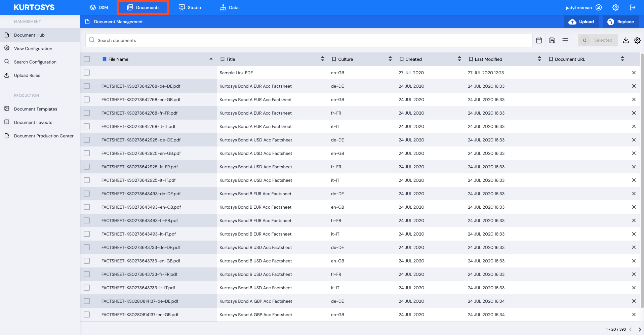Click the save view icon

(552, 40)
